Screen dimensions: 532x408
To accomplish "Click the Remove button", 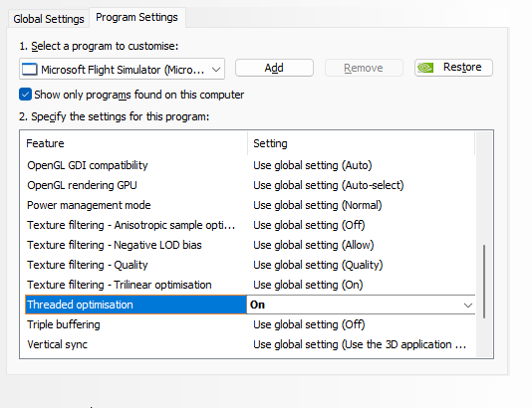I will (364, 68).
